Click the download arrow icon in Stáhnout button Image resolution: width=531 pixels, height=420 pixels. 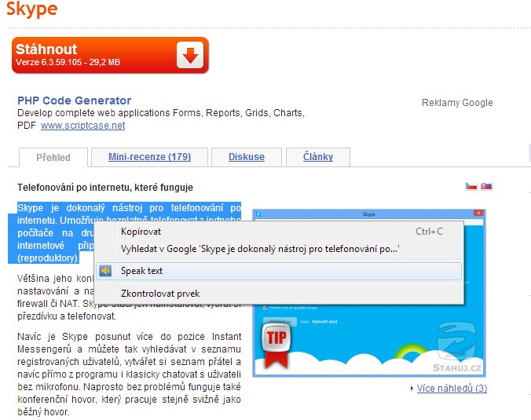(x=190, y=55)
